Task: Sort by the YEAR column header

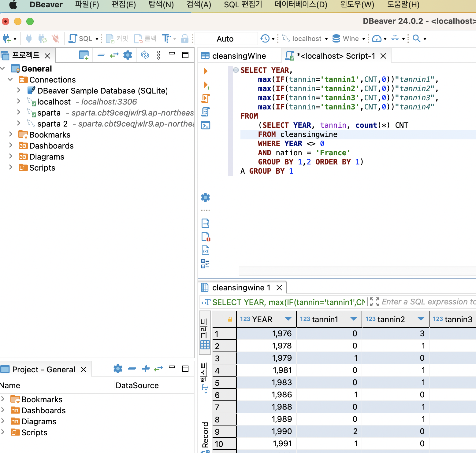Action: 256,319
